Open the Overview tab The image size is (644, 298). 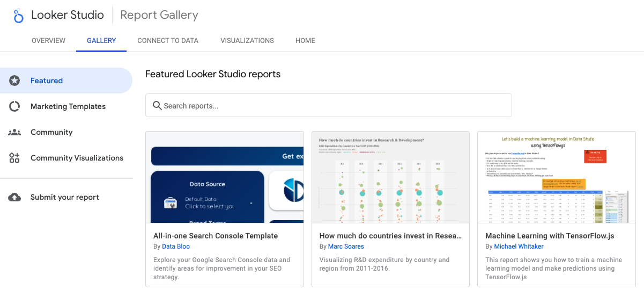48,41
